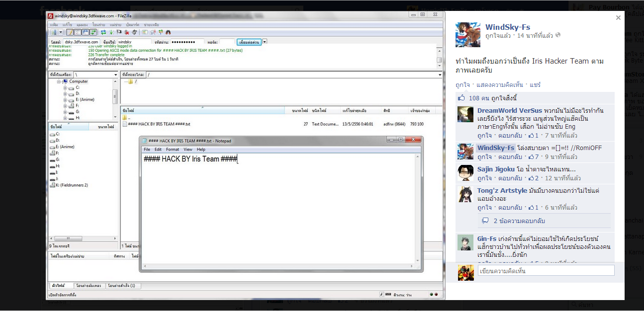Select the #### HACK BY IRIS TEAM ####.txt file
This screenshot has width=644, height=311.
click(x=157, y=124)
